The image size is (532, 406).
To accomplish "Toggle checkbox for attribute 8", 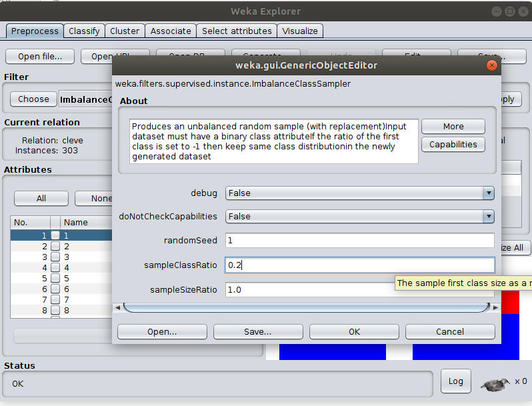I will [55, 310].
